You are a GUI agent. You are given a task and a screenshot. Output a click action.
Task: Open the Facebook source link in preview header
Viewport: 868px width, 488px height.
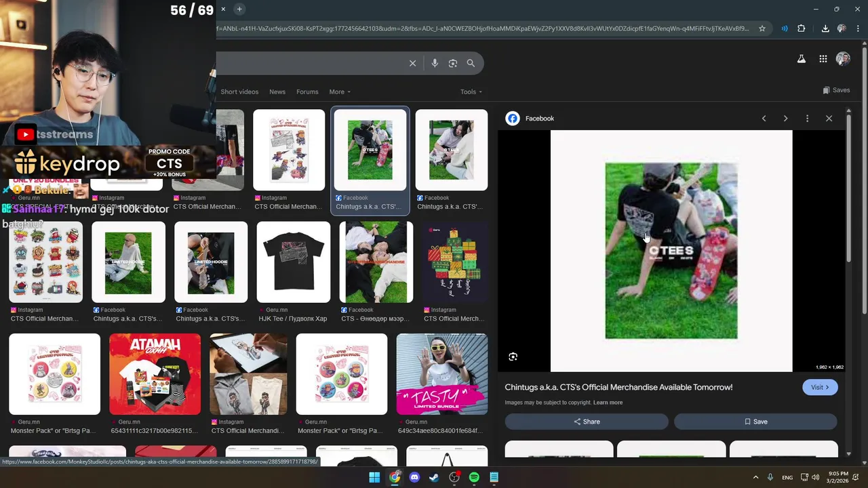(x=540, y=119)
